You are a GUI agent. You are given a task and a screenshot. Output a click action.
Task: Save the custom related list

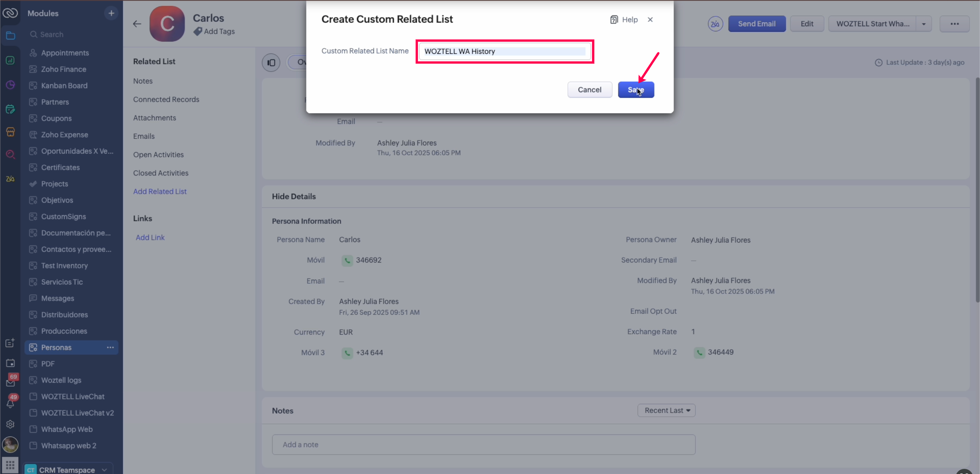(x=635, y=90)
